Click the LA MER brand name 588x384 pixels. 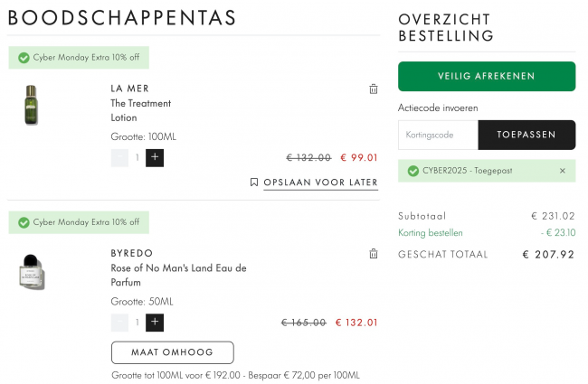tap(129, 88)
